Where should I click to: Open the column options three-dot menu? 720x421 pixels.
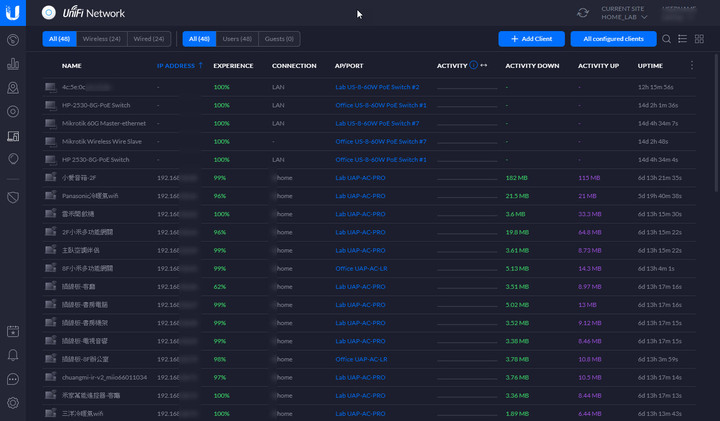(692, 66)
